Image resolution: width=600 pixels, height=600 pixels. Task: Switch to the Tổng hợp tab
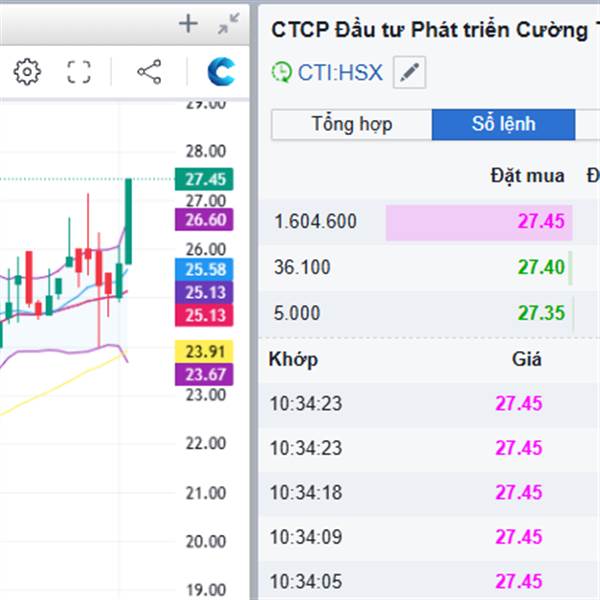(x=352, y=124)
